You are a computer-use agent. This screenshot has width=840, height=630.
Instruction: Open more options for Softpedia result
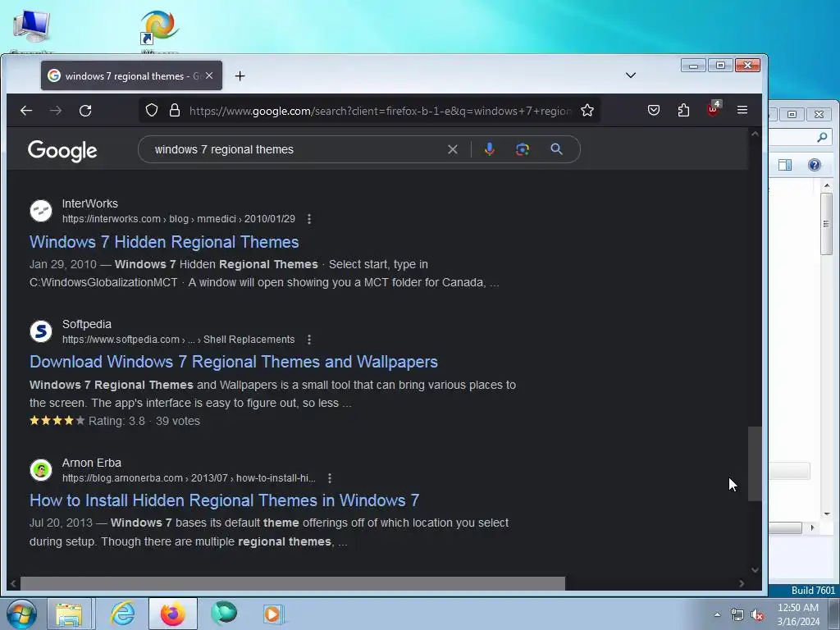pyautogui.click(x=309, y=340)
